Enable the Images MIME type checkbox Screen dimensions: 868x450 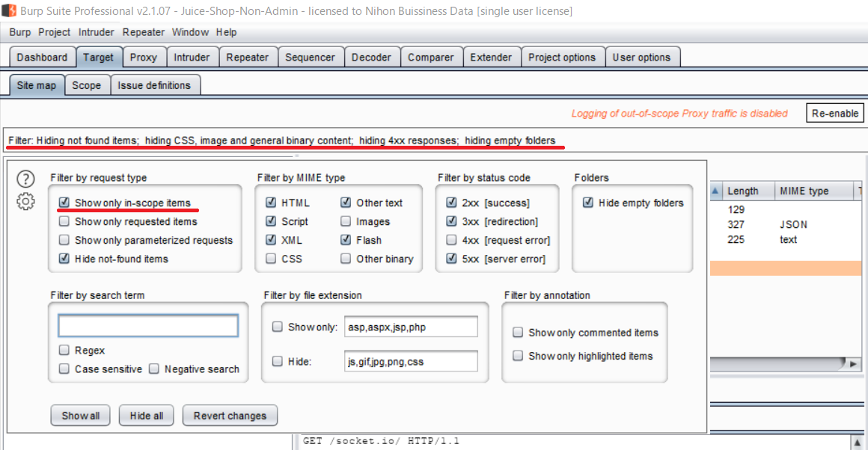tap(346, 222)
